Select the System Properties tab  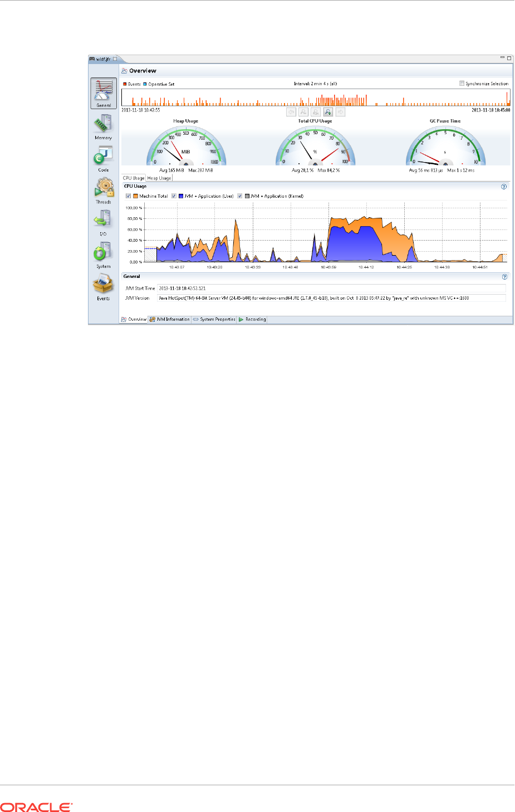pos(214,320)
